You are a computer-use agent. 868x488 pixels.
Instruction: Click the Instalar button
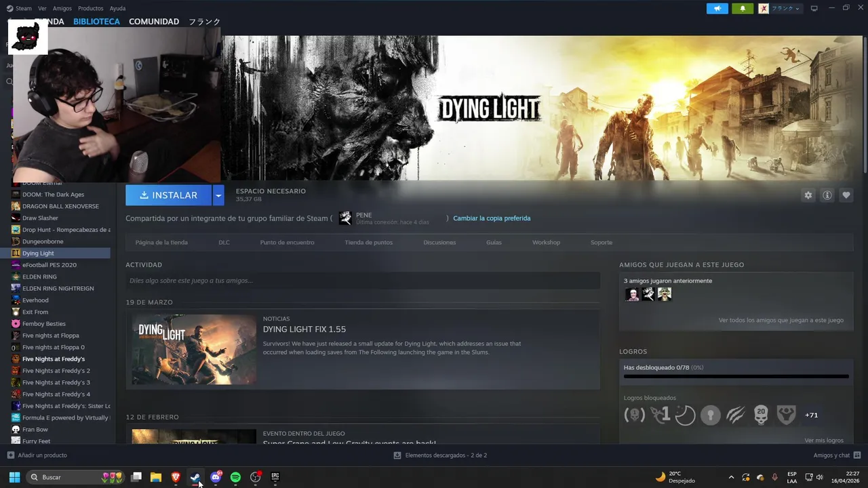click(168, 195)
